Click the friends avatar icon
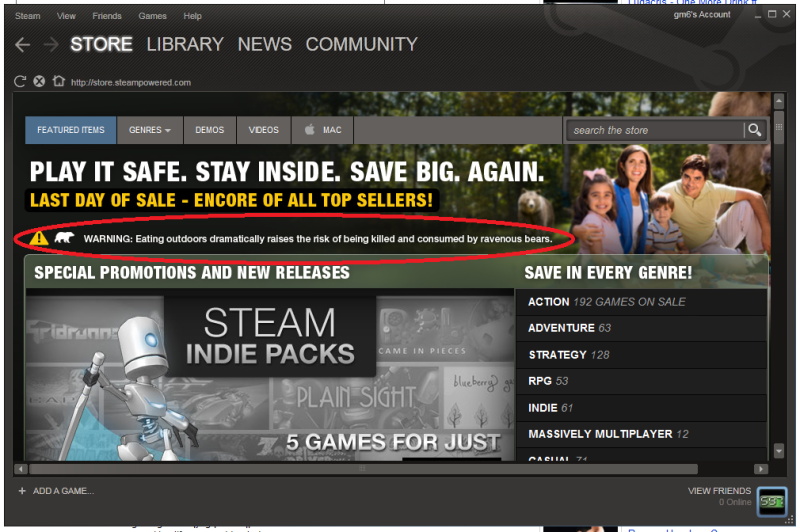 pos(771,499)
